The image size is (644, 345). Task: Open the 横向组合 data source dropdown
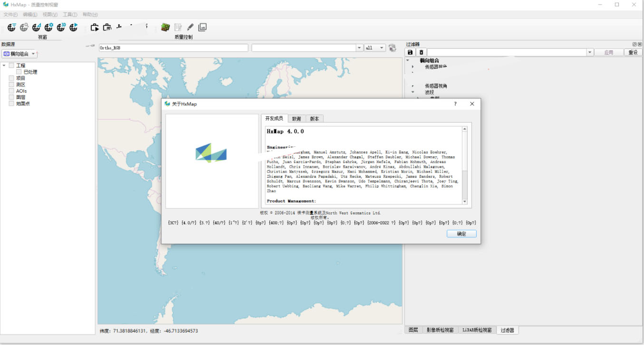pyautogui.click(x=19, y=54)
